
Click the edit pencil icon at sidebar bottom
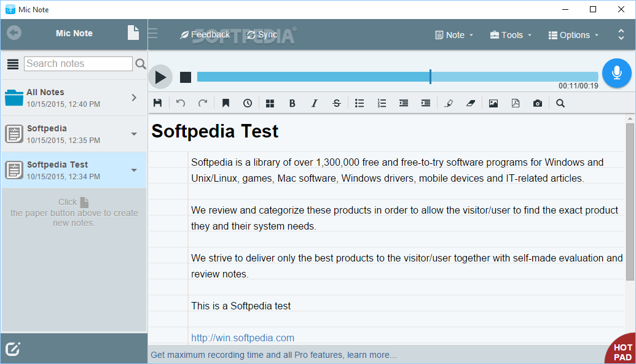12,349
